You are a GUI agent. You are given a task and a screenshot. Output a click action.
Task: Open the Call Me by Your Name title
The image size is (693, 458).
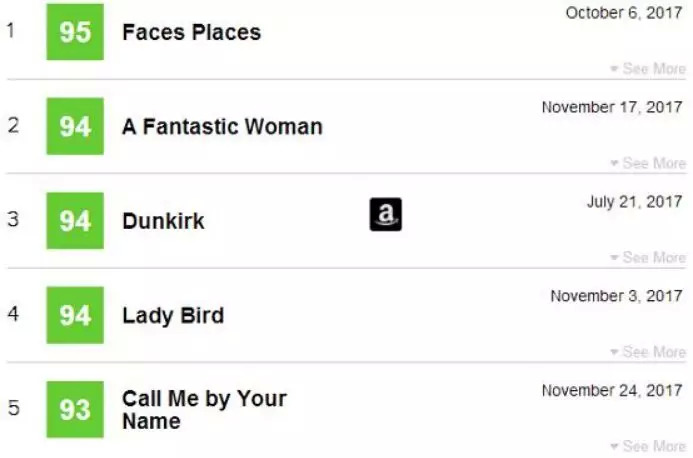click(x=204, y=409)
